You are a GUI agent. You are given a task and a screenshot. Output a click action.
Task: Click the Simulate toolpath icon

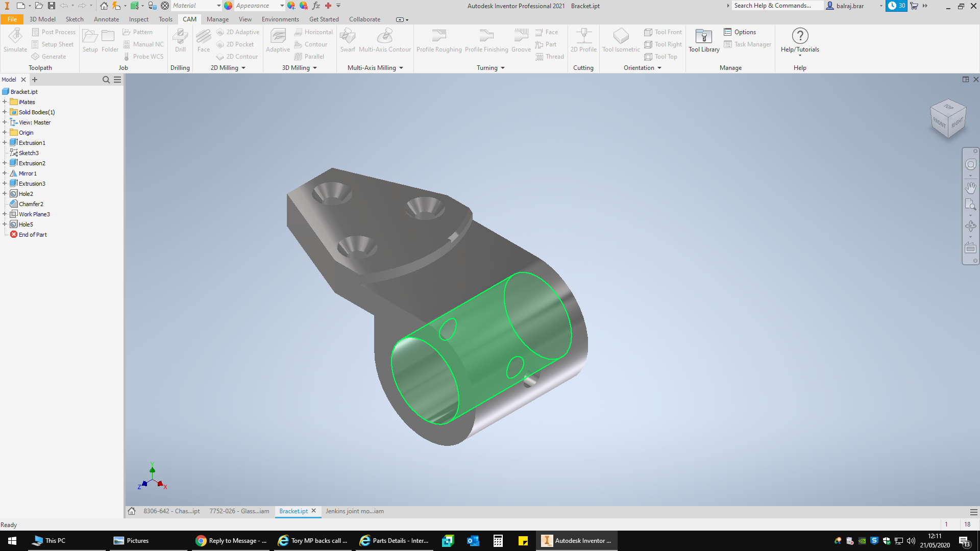tap(15, 40)
